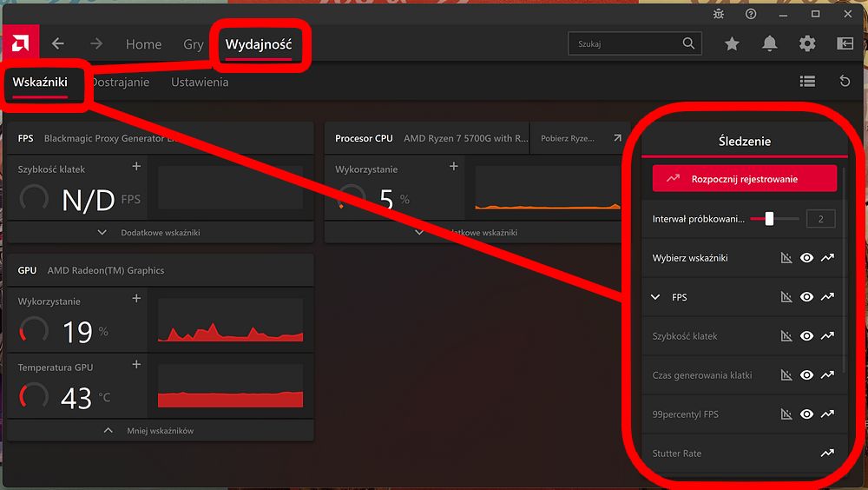Open the Gry tab
Image resolution: width=868 pixels, height=490 pixels.
click(x=194, y=43)
